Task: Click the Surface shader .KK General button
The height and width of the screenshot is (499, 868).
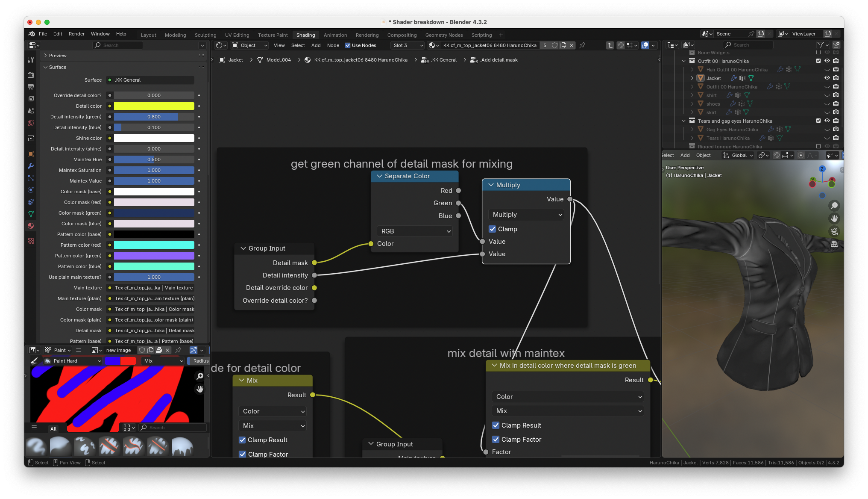Action: tap(150, 80)
